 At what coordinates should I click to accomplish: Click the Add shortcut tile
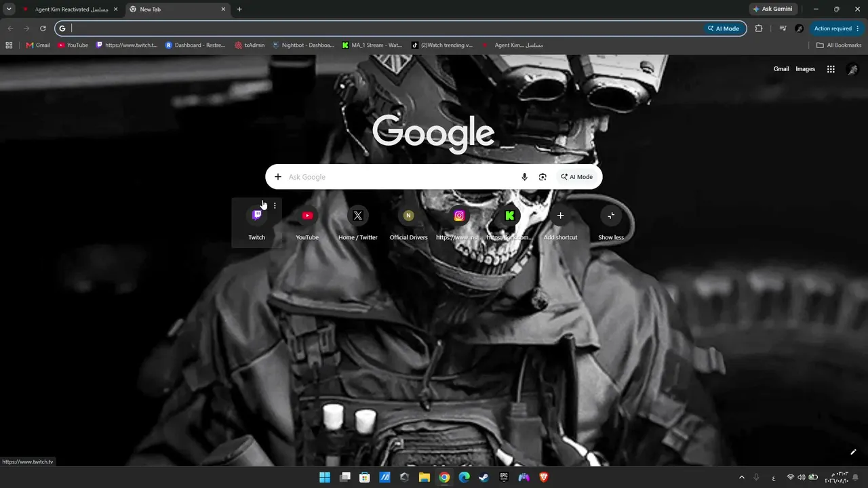pos(560,223)
